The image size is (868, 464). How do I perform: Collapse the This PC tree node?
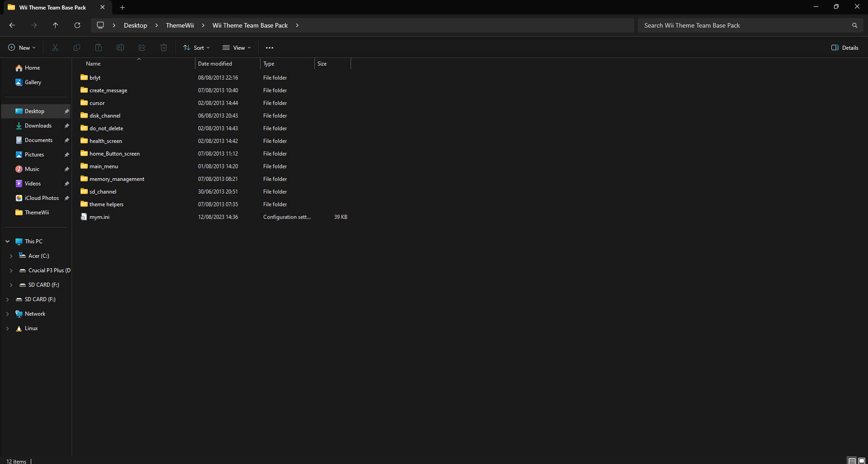tap(7, 241)
